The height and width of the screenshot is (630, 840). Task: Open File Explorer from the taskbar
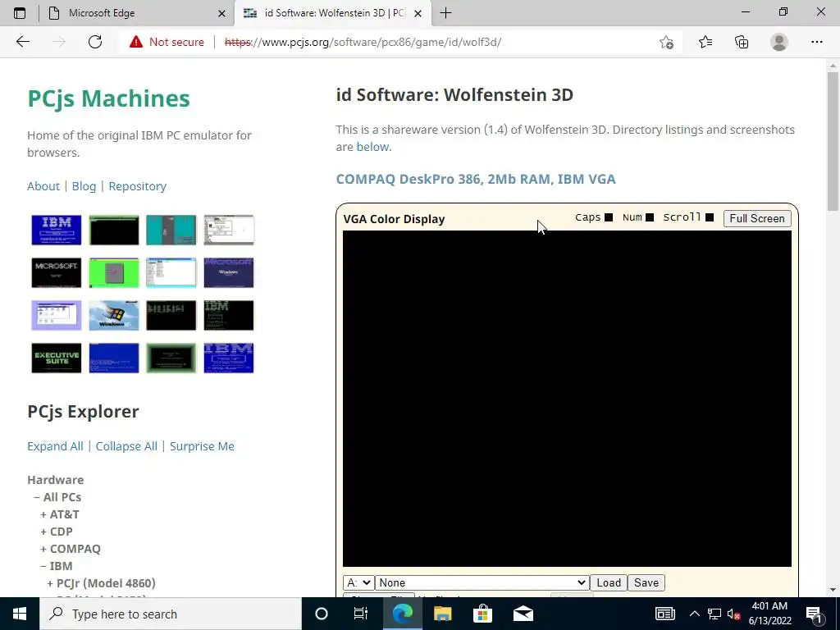pos(442,614)
